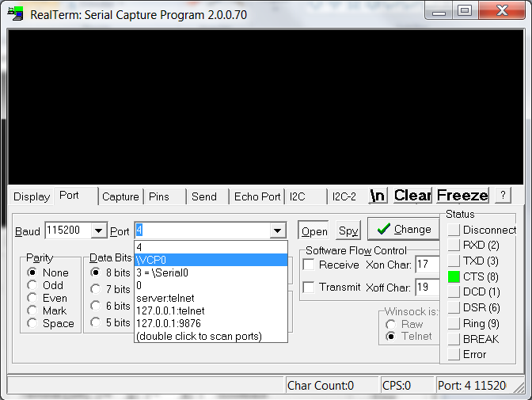This screenshot has height=400, width=532.
Task: Click the DCD (1) status indicator
Action: (x=454, y=292)
